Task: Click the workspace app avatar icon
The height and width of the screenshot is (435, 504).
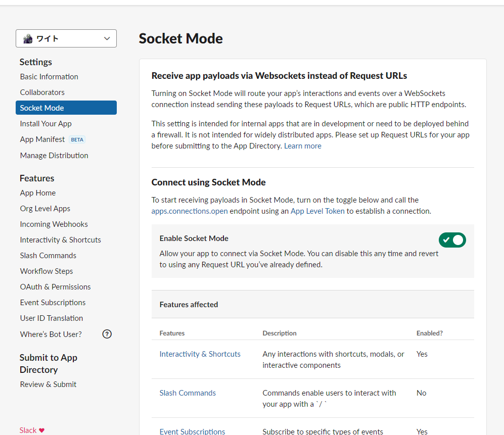Action: (28, 38)
